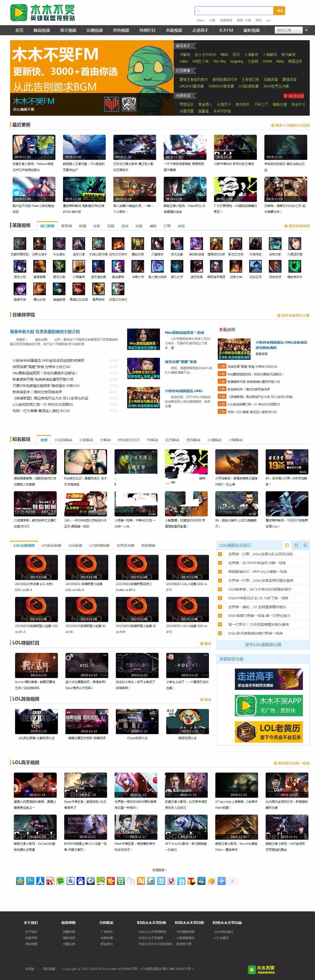The width and height of the screenshot is (315, 980).
Task: Select the 大司马解说 commentator tab
Action: (x=63, y=440)
